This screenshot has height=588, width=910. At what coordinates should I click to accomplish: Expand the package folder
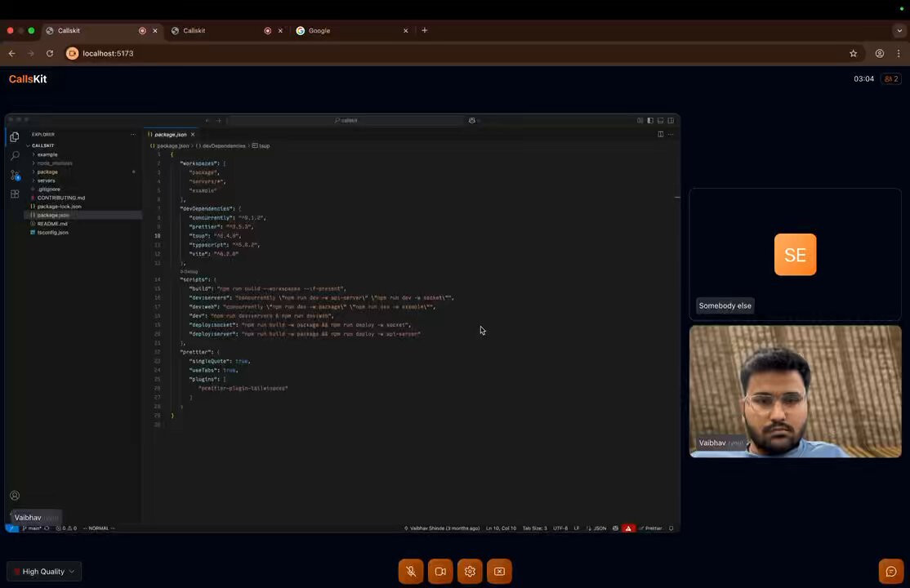pyautogui.click(x=47, y=171)
